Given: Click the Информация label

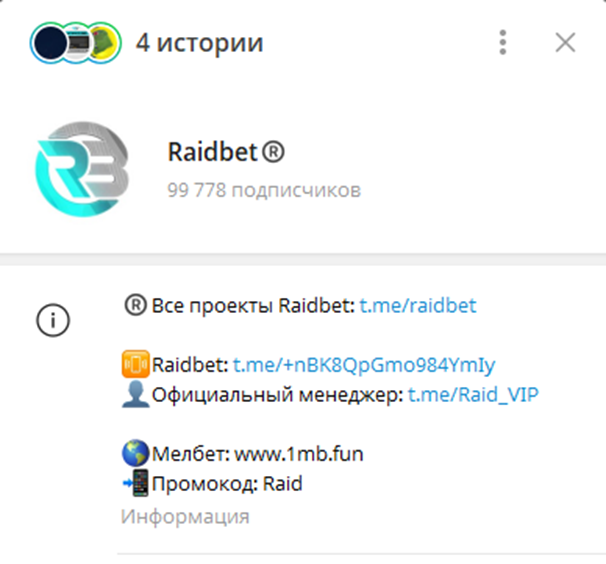Looking at the screenshot, I should coord(185,517).
